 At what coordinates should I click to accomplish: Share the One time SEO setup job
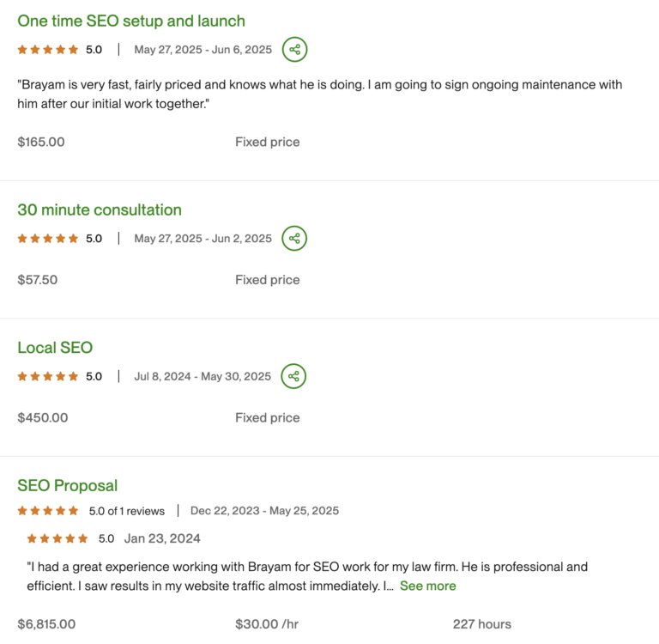pyautogui.click(x=294, y=49)
